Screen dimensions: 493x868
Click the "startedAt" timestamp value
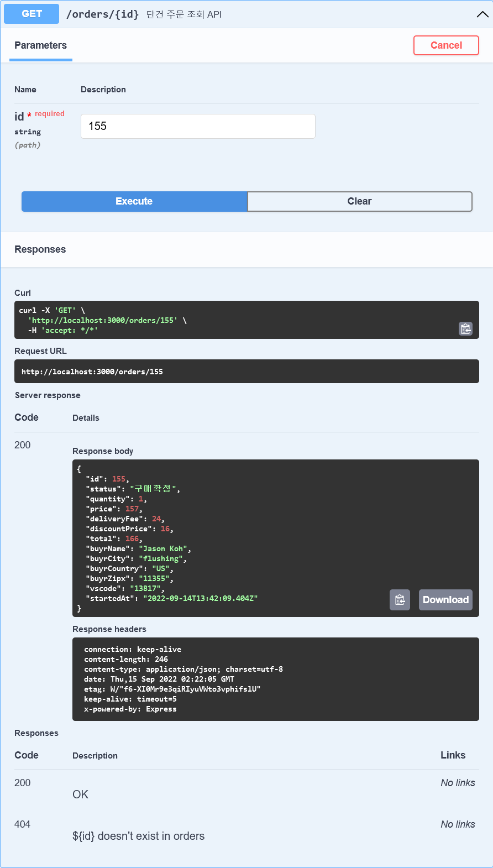(201, 599)
